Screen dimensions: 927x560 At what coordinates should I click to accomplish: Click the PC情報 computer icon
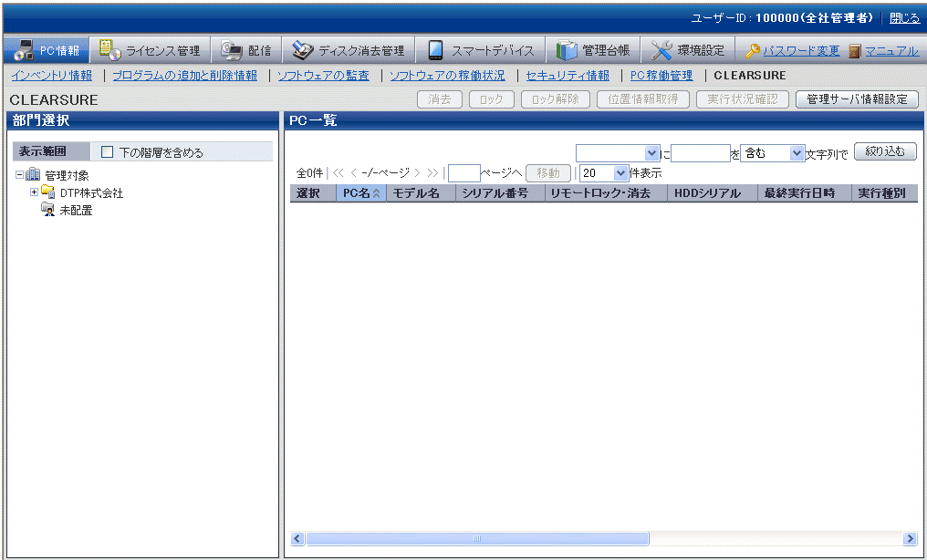point(25,50)
